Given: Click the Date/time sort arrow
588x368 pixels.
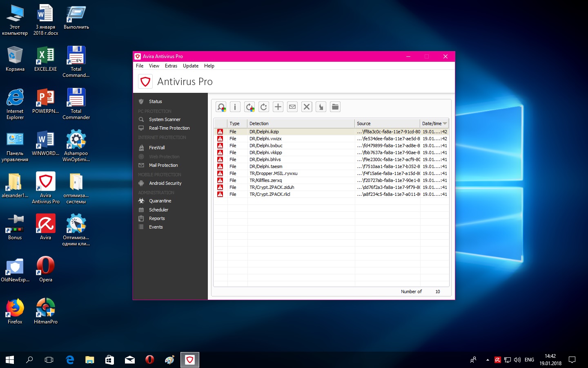Looking at the screenshot, I should 445,123.
